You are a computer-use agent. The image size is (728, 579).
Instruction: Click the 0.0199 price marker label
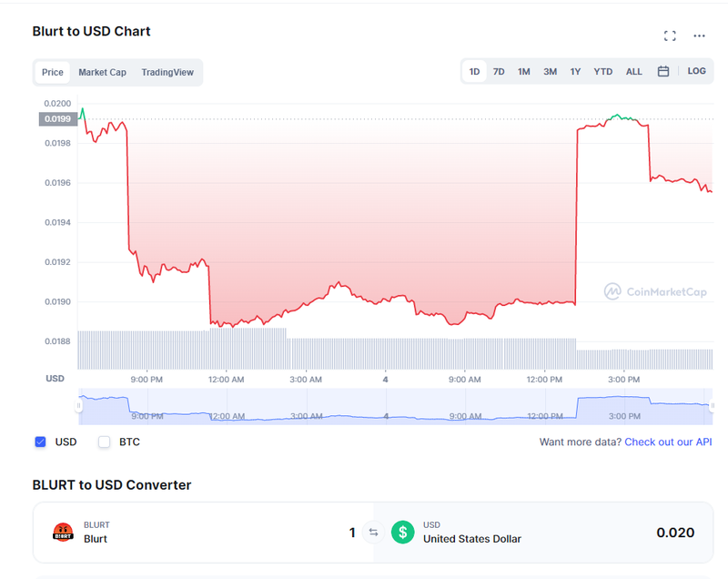point(57,119)
